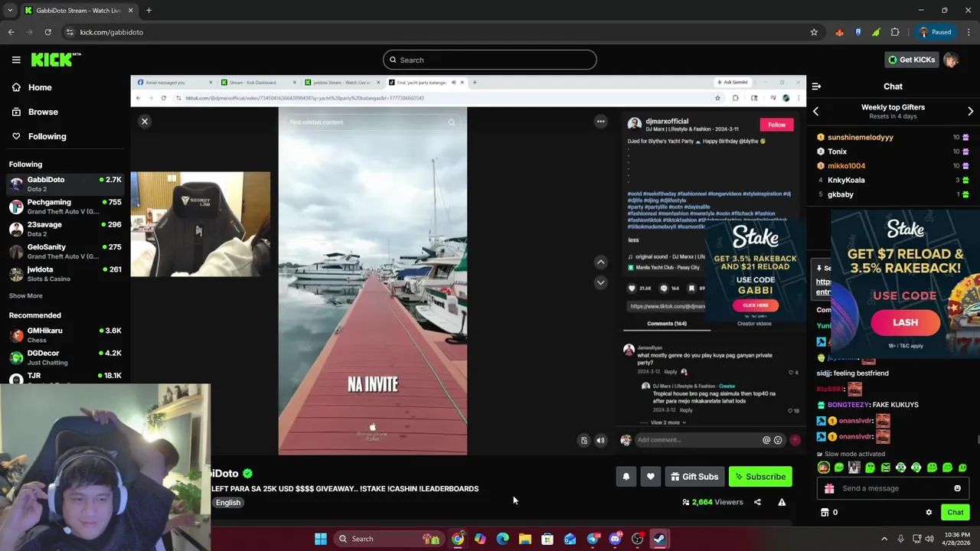Click the English language tag
Viewport: 980px width, 551px height.
pos(228,503)
